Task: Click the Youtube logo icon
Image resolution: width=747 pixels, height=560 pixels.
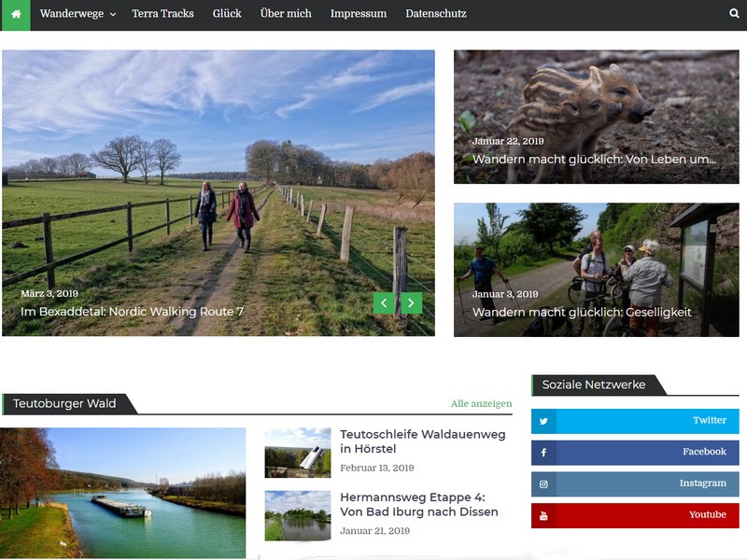Action: click(543, 515)
